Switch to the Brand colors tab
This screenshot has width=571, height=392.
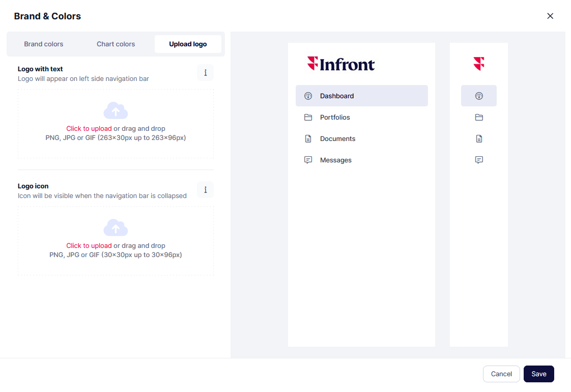click(44, 44)
